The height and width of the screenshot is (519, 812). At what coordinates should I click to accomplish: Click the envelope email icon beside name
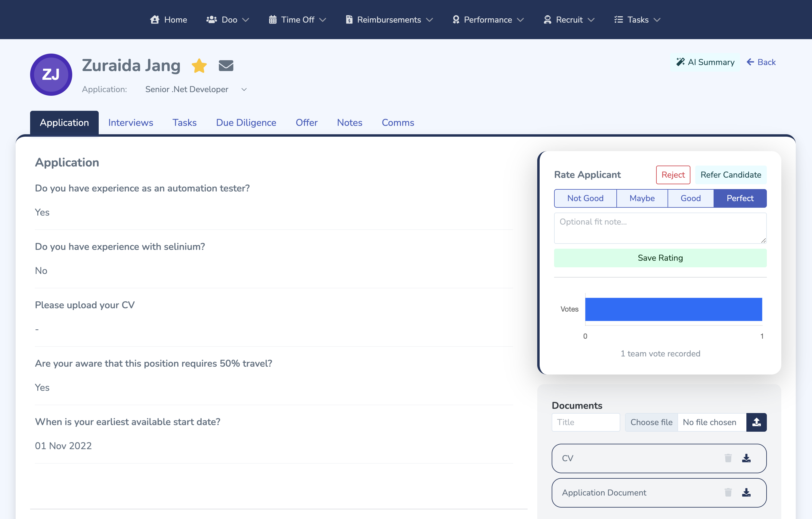coord(226,65)
